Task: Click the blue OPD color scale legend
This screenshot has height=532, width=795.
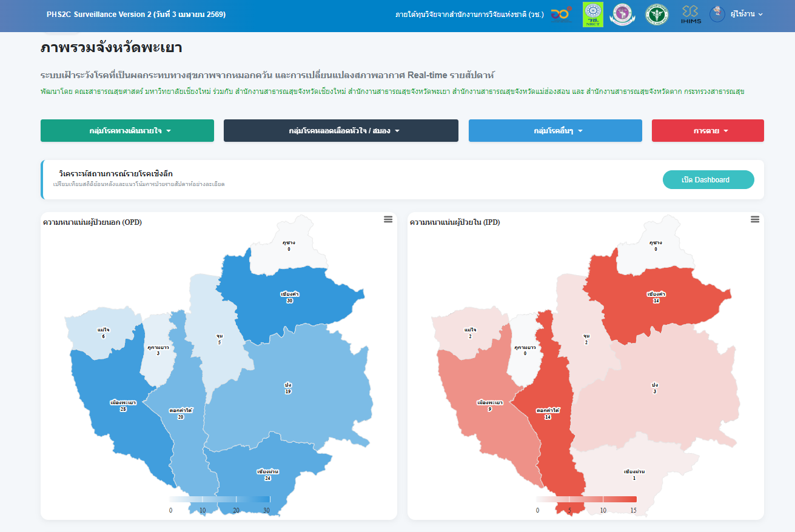Action: coord(220,499)
